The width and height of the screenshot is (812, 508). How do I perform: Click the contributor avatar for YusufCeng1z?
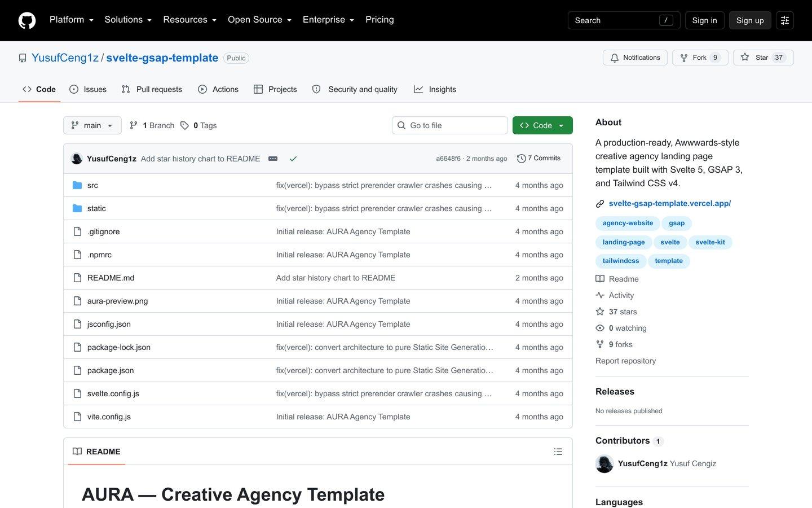(x=604, y=463)
